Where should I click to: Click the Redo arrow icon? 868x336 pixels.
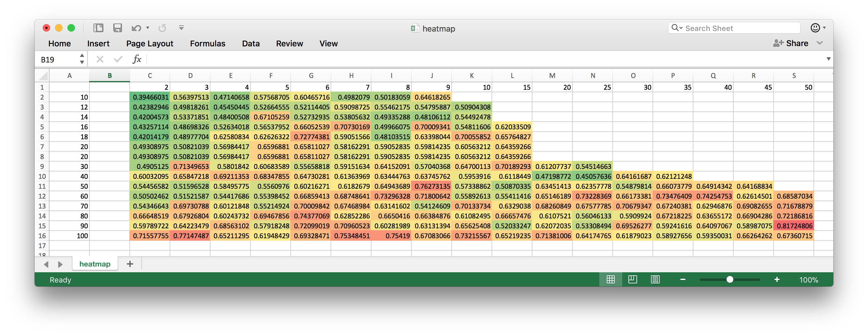pyautogui.click(x=163, y=28)
